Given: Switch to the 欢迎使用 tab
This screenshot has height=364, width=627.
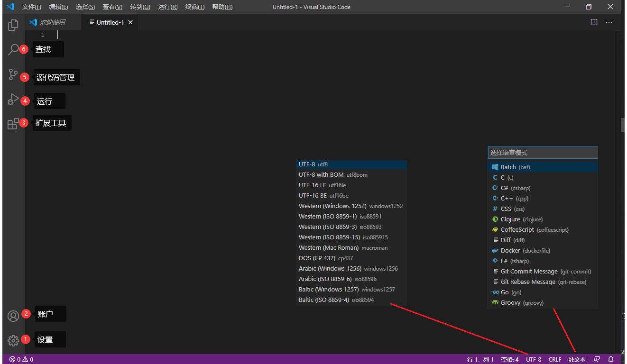Looking at the screenshot, I should pyautogui.click(x=53, y=22).
